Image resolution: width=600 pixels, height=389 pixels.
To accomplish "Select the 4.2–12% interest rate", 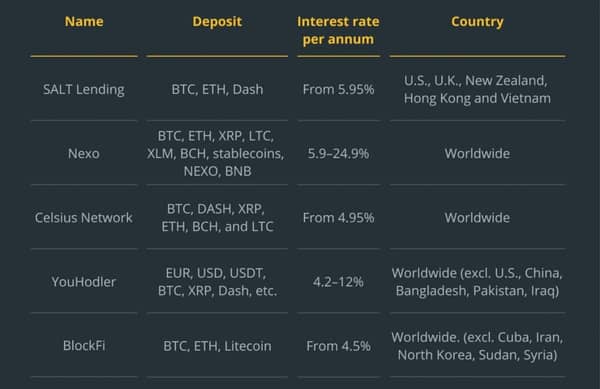I will 338,282.
